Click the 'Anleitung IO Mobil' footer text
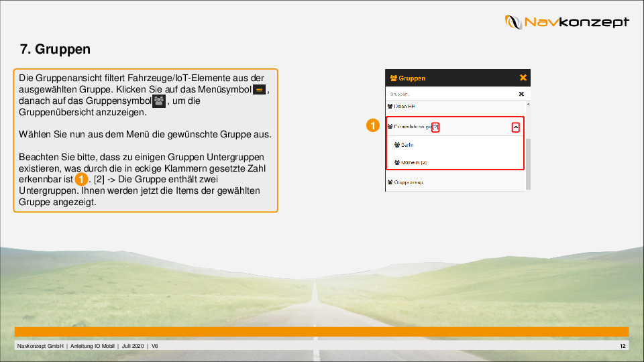Image resolution: width=644 pixels, height=362 pixels. pos(93,346)
